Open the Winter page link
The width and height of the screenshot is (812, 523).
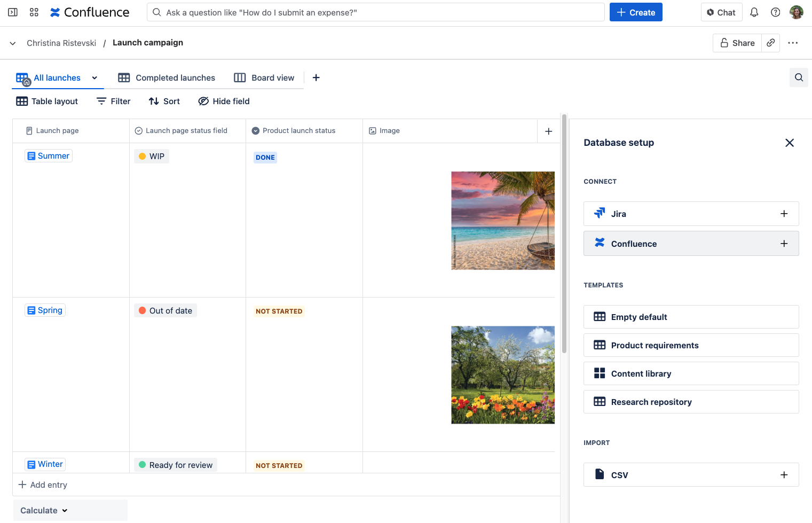tap(45, 464)
